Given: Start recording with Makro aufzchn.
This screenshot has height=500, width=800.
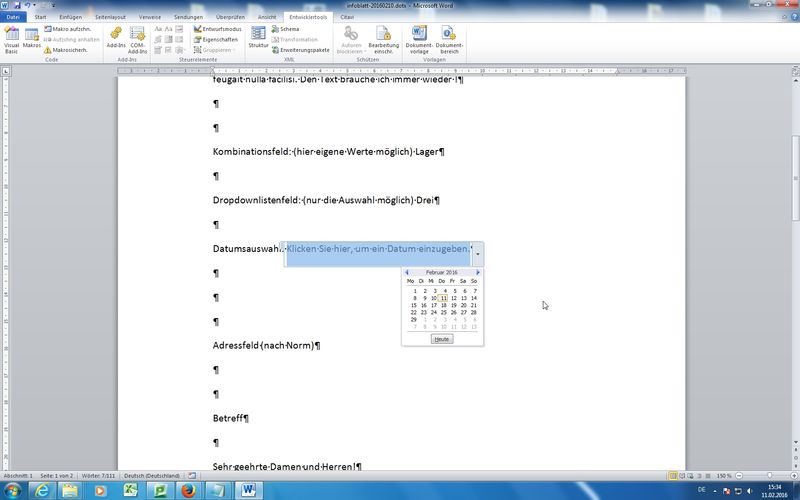Looking at the screenshot, I should 67,29.
